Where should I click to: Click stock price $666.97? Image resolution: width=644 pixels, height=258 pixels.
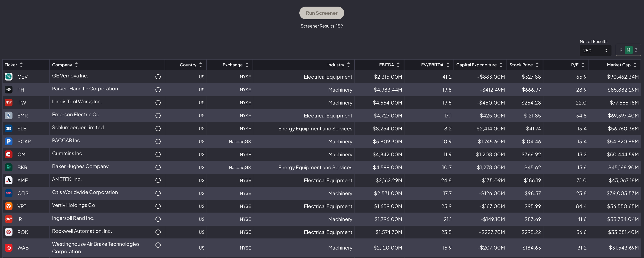pyautogui.click(x=531, y=90)
